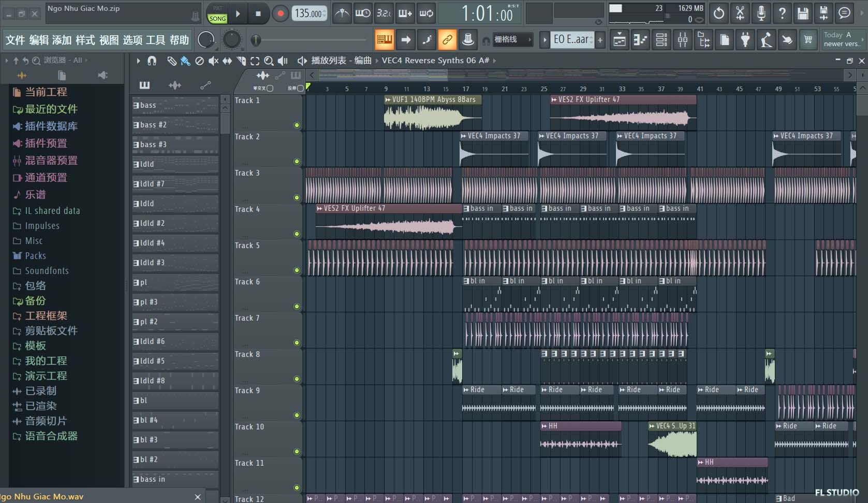Open the shop cart icon
Screen dimensions: 868x503
click(808, 39)
